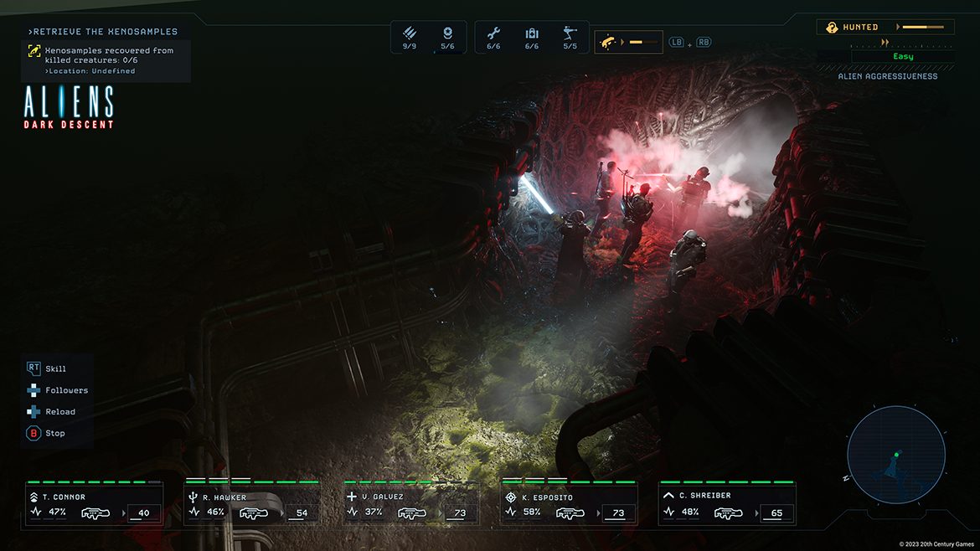Click the Easy alien aggressiveness meter
Screen dimensions: 980x551
pos(902,56)
